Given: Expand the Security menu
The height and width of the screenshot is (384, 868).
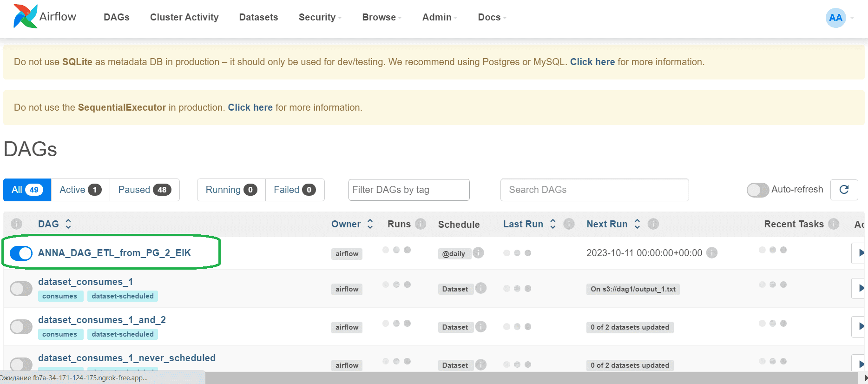Looking at the screenshot, I should point(320,17).
